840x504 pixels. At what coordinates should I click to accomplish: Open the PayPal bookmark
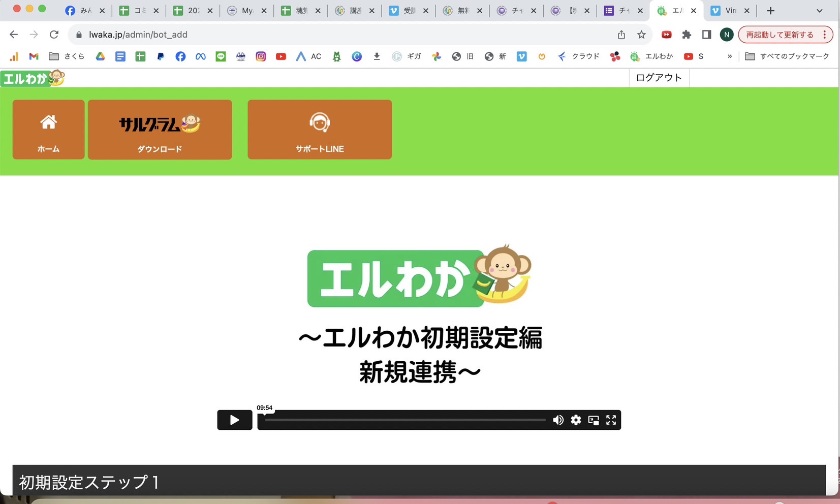point(161,56)
